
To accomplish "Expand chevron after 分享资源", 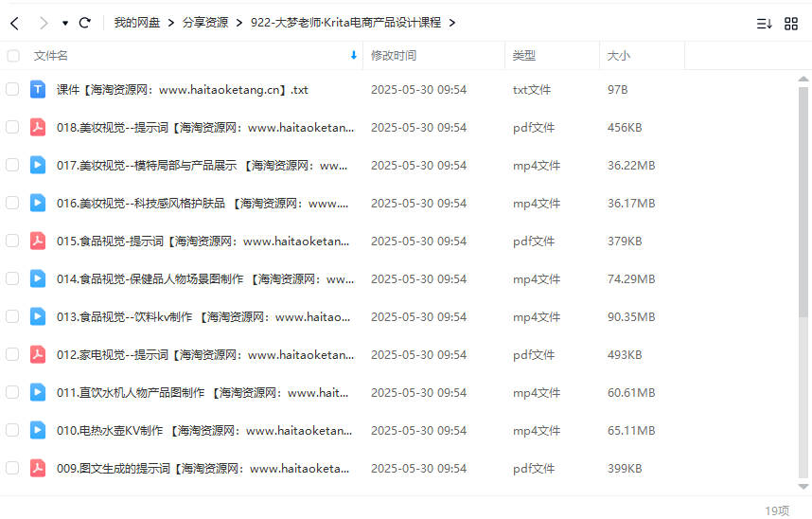I will pyautogui.click(x=239, y=23).
